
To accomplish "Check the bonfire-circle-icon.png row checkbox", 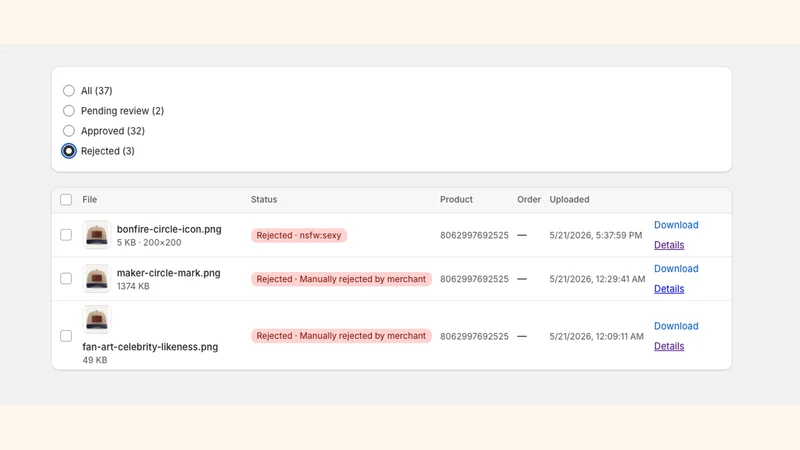I will point(66,235).
